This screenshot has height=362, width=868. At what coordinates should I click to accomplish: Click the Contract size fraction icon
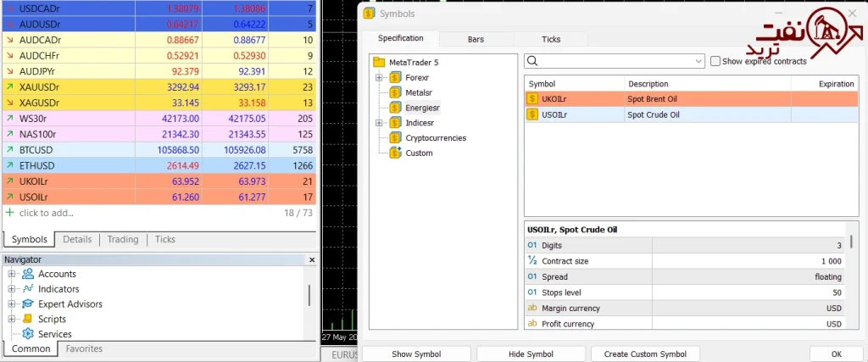pos(532,261)
